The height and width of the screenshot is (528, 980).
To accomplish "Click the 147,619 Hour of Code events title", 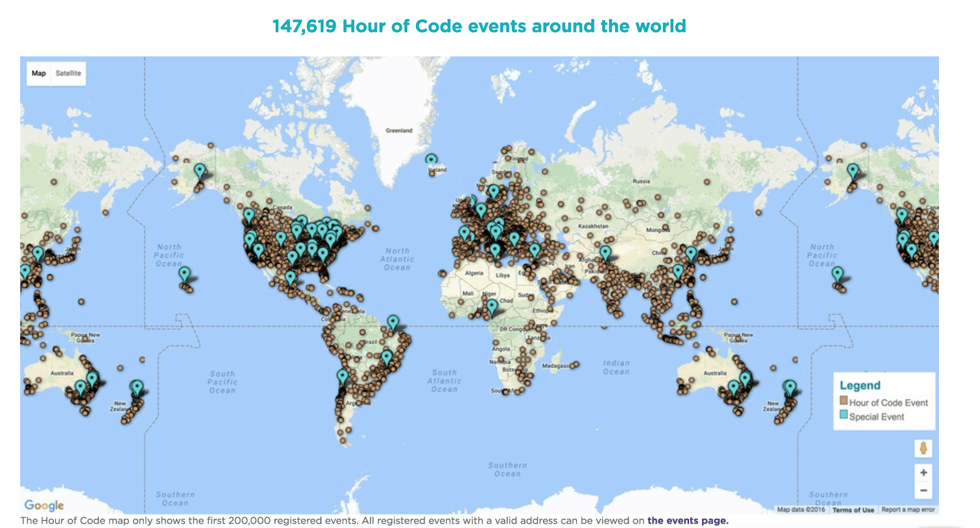I will [x=479, y=26].
